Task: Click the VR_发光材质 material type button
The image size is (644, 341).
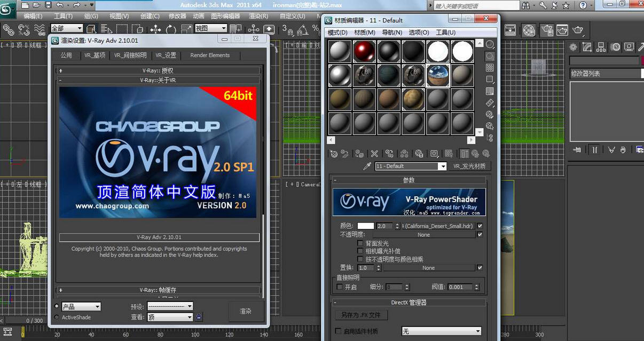Action: click(469, 166)
